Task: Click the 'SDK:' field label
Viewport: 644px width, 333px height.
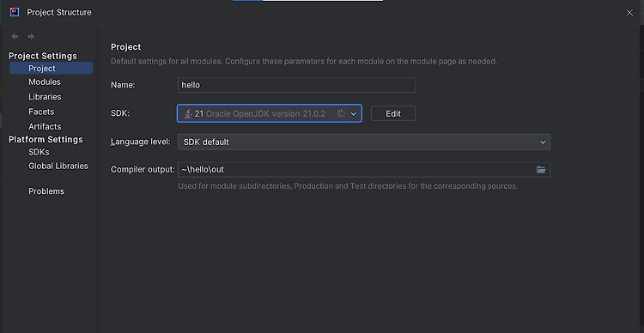Action: 120,114
